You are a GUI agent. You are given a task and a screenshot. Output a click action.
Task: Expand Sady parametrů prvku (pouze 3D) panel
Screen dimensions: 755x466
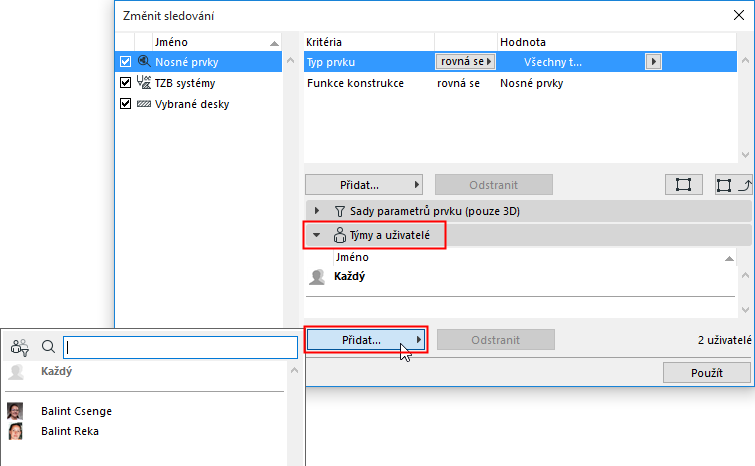(x=316, y=211)
